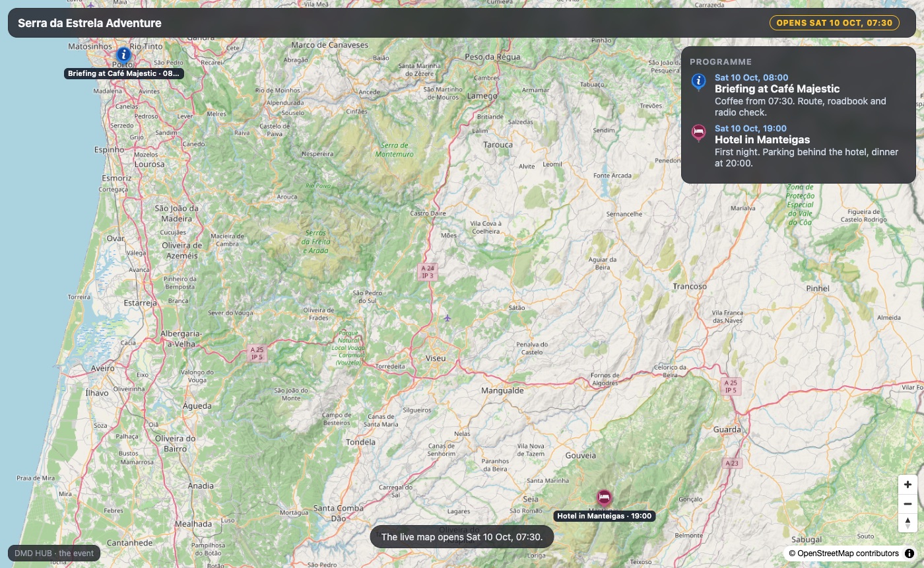Click the Coffee from 07:30 description text

[801, 106]
